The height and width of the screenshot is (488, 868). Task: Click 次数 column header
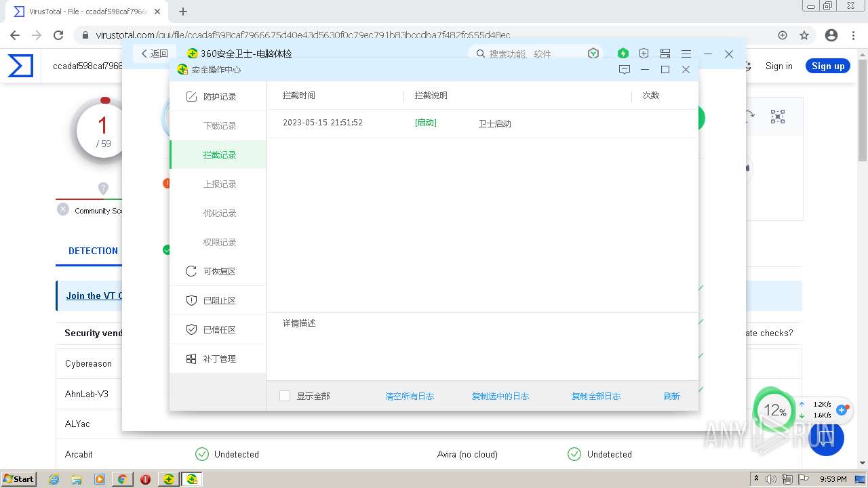coord(651,96)
